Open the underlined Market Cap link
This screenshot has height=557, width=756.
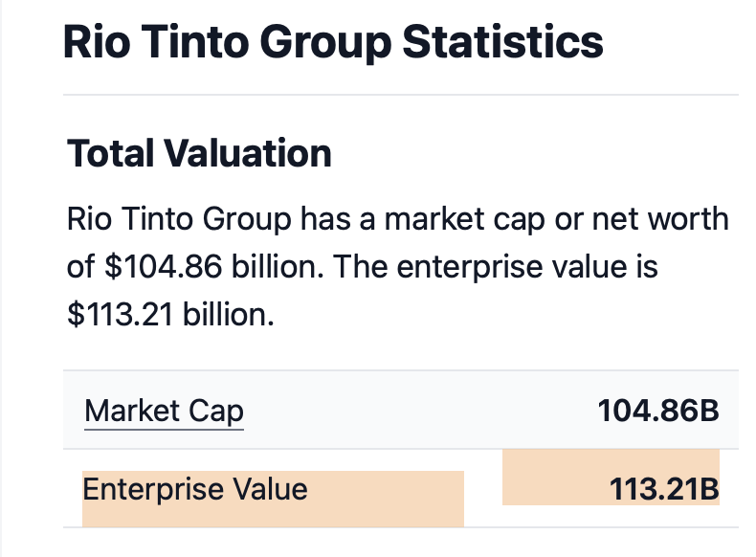(x=164, y=412)
